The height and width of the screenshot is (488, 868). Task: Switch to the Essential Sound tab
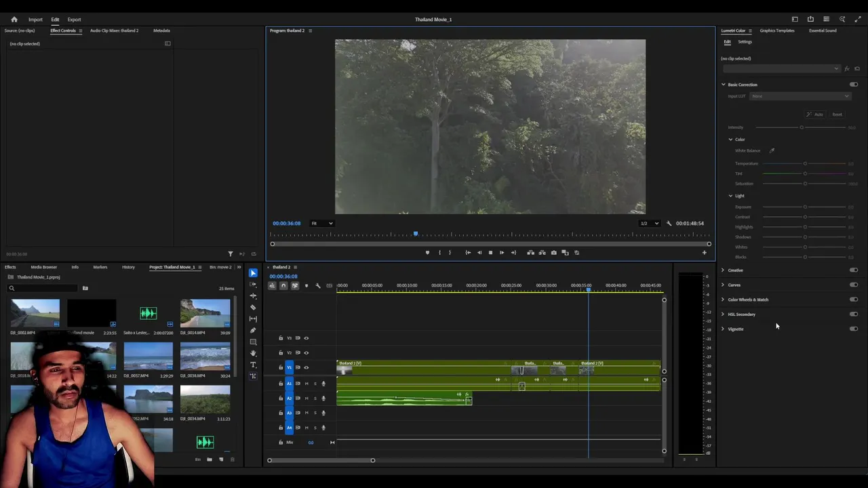(x=822, y=30)
